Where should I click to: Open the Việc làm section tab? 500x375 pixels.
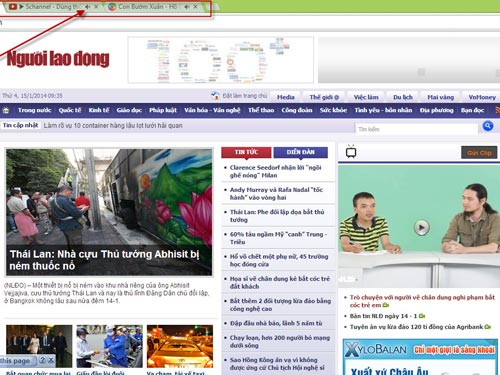(366, 97)
